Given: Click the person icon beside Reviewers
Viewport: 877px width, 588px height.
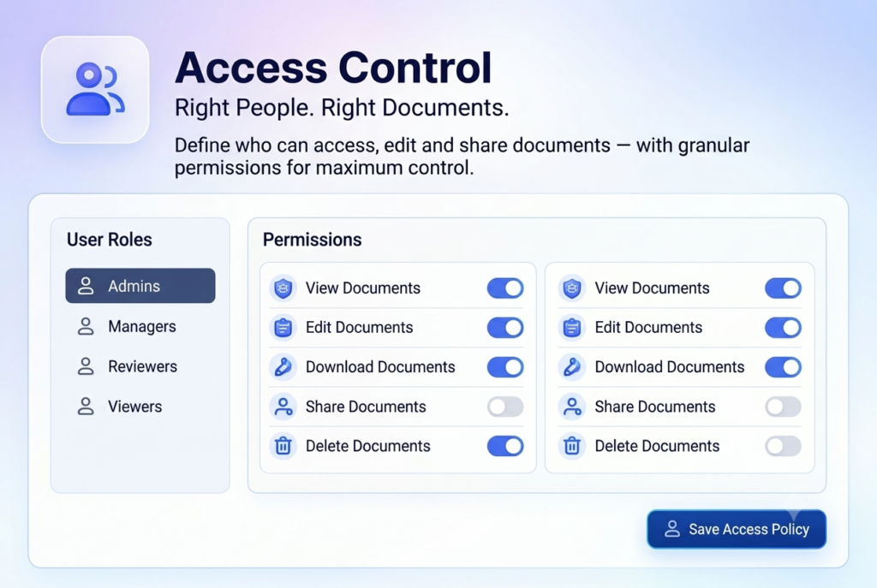Looking at the screenshot, I should [86, 366].
